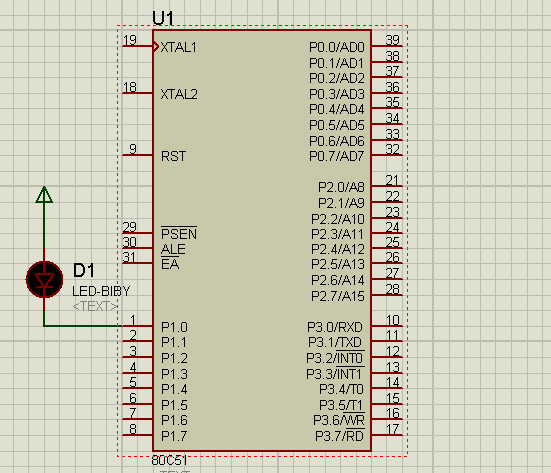The width and height of the screenshot is (551, 473).
Task: Click pin number 19 on XTAL1
Action: pos(130,40)
